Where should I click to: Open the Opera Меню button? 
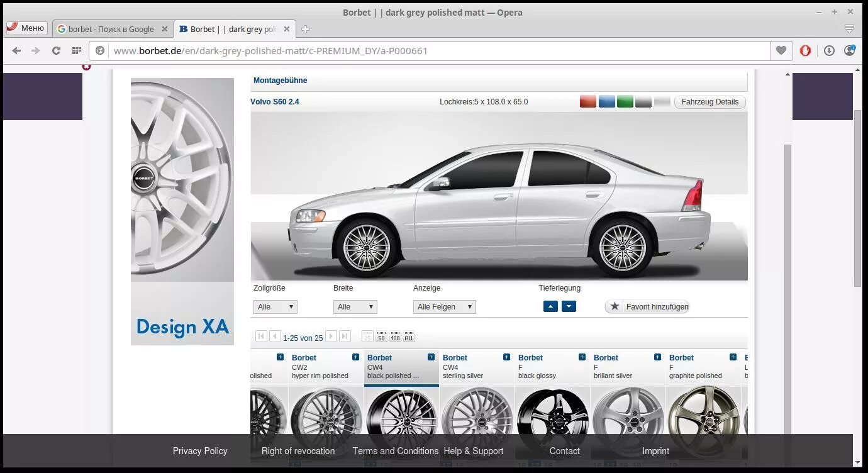26,28
